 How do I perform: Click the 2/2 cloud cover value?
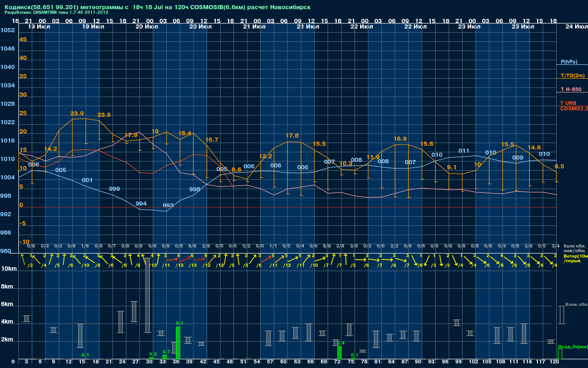pyautogui.click(x=394, y=247)
